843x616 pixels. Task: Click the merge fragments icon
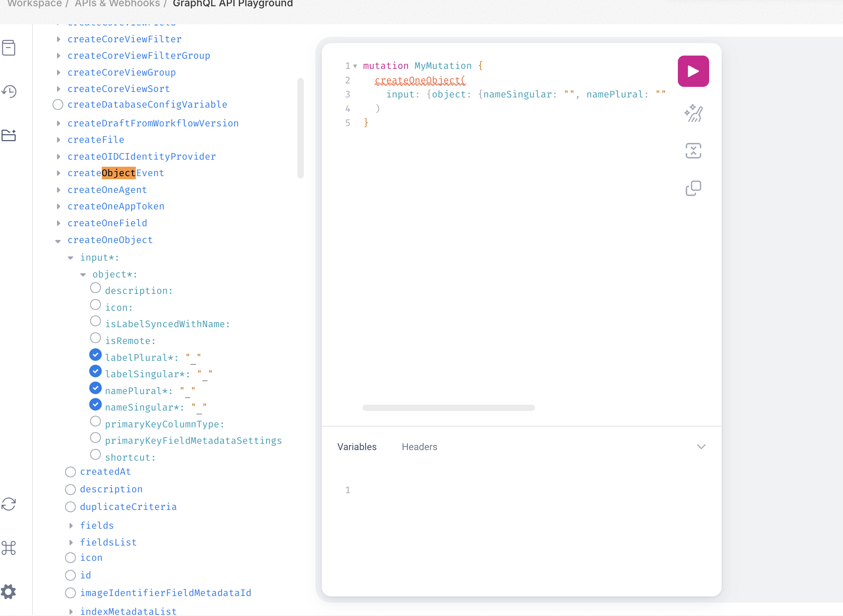(x=693, y=151)
